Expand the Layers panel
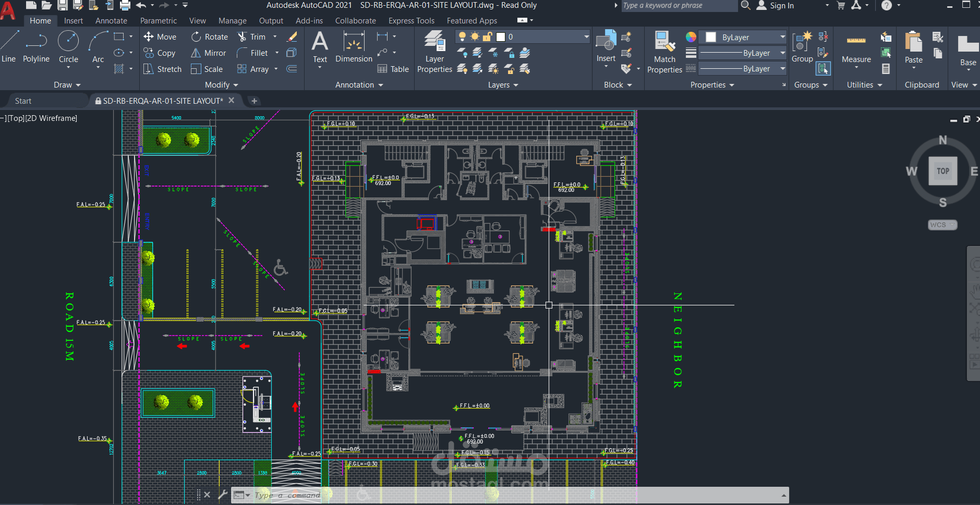Image resolution: width=980 pixels, height=505 pixels. click(503, 85)
